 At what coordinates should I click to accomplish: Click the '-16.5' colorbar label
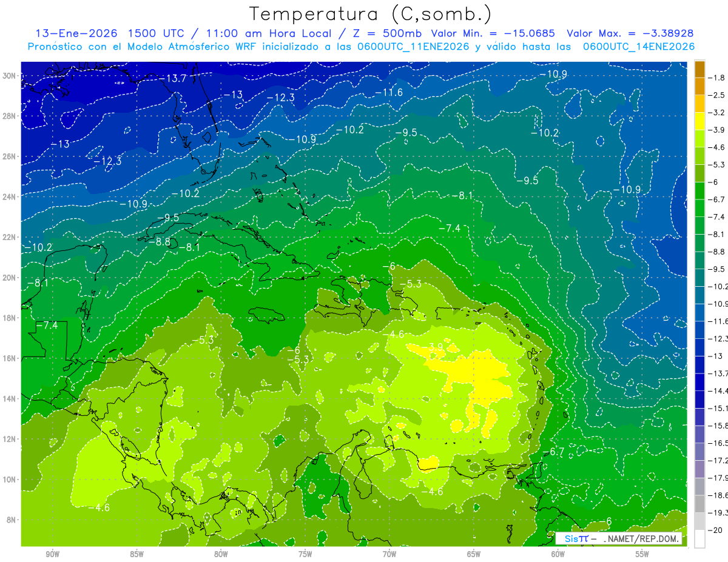coord(720,443)
